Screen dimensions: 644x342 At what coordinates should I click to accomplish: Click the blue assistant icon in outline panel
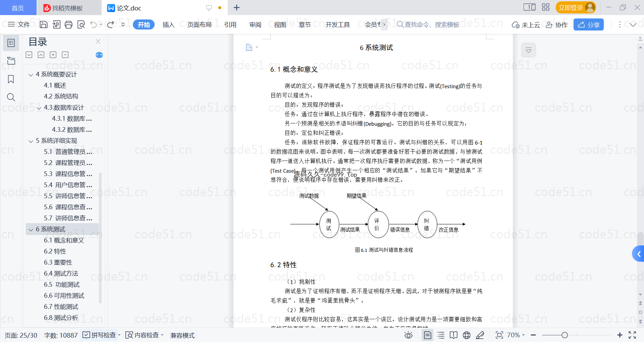pyautogui.click(x=99, y=55)
